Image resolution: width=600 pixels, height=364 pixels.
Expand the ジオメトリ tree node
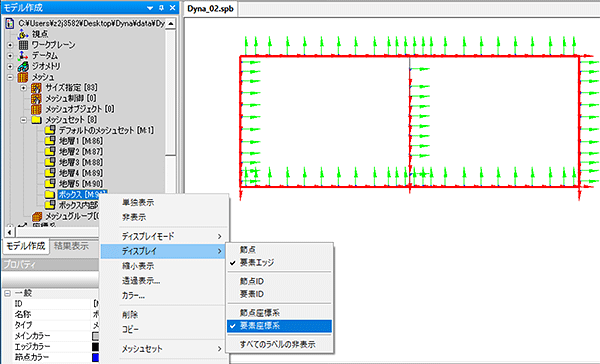(10, 66)
